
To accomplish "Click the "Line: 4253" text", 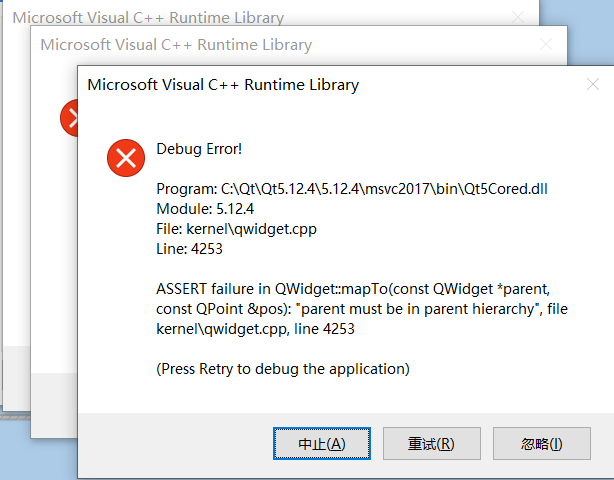I will point(191,249).
